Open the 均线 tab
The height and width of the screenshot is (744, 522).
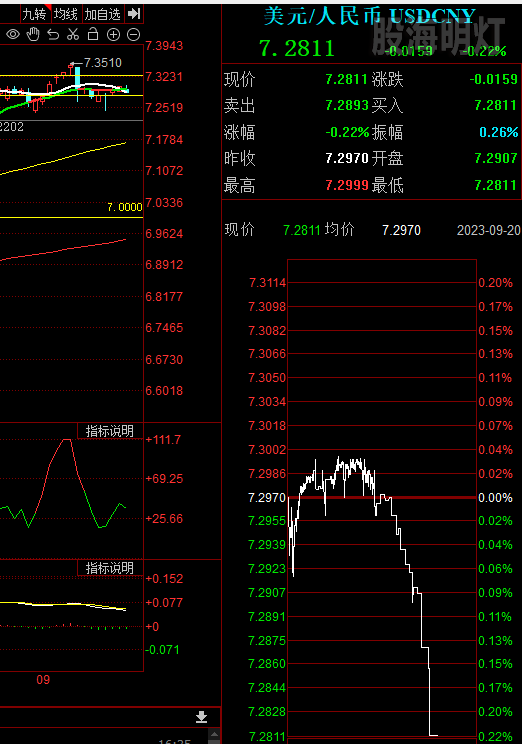tap(65, 14)
